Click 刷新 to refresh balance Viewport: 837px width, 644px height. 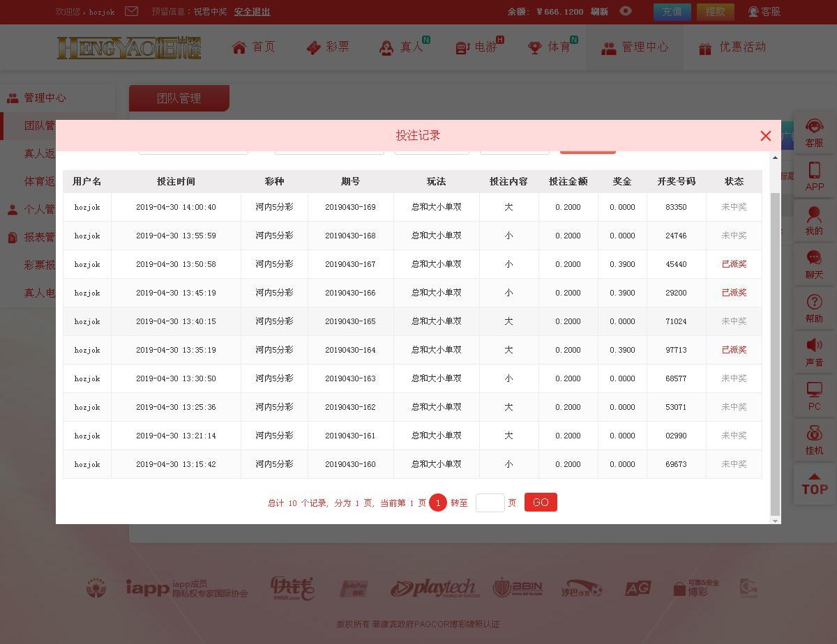(599, 12)
